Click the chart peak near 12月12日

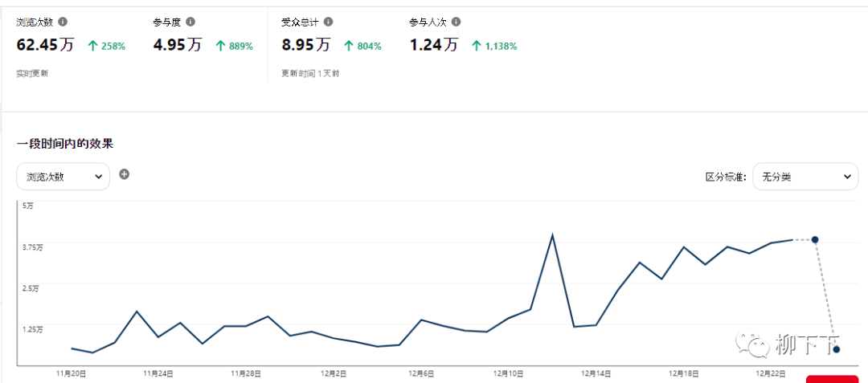coord(552,234)
